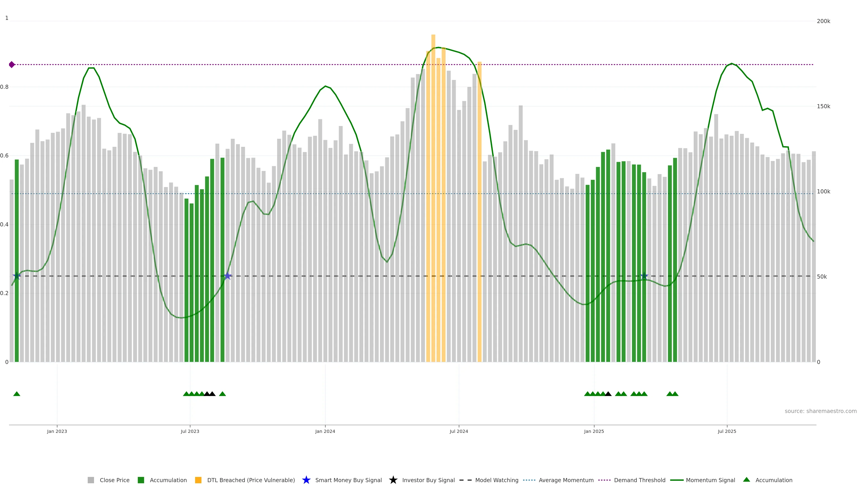Click the Smart Money star near August 2023
Image resolution: width=868 pixels, height=488 pixels.
227,276
